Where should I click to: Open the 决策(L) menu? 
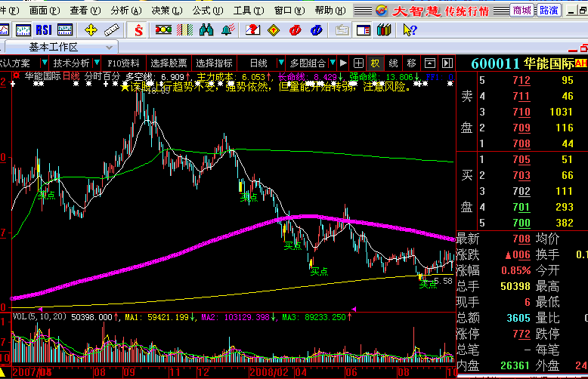[x=167, y=11]
